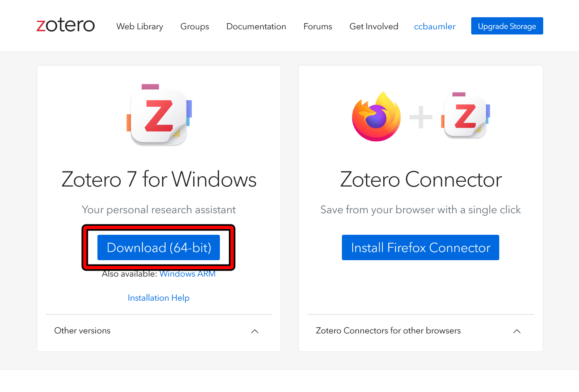Open Web Library from navigation
This screenshot has width=579, height=392.
pyautogui.click(x=140, y=26)
